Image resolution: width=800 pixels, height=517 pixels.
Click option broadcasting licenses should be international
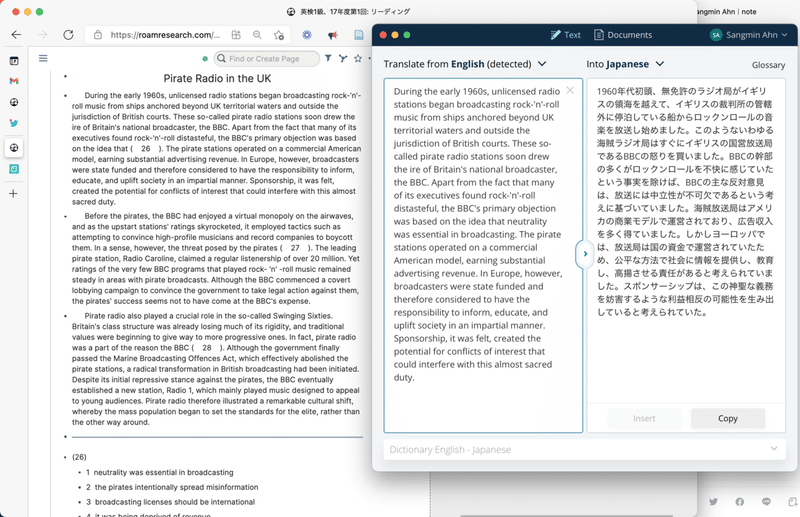tap(175, 502)
